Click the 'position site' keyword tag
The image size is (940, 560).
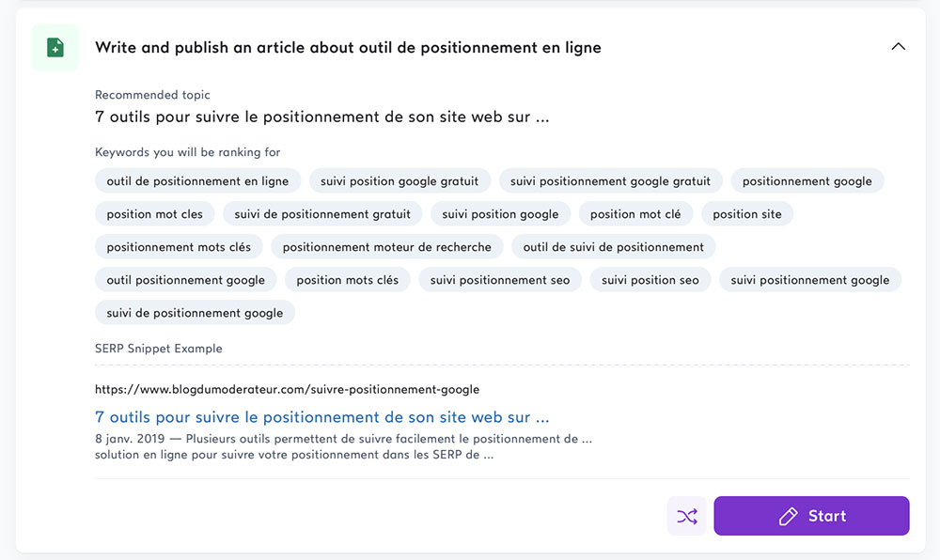tap(747, 214)
